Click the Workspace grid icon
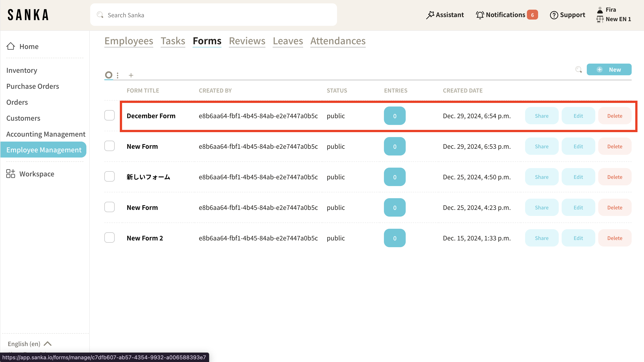 (x=11, y=174)
